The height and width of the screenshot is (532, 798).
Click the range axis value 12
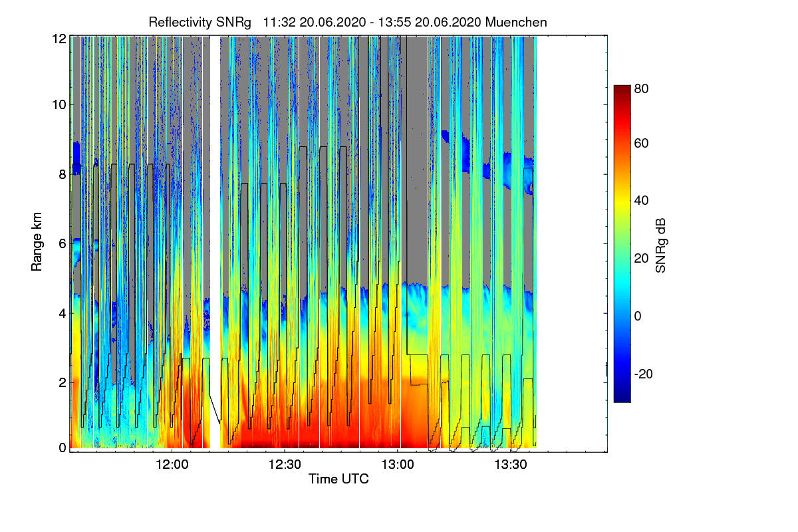[x=59, y=39]
